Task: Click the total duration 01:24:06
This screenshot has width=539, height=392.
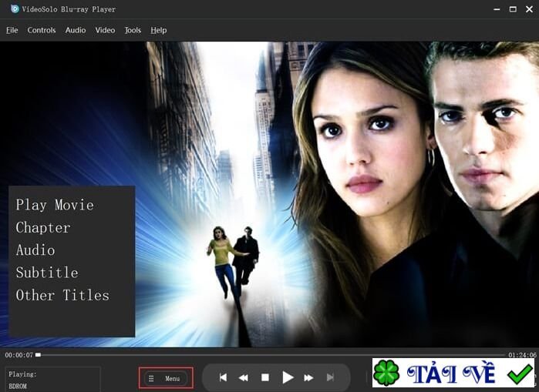Action: (523, 355)
